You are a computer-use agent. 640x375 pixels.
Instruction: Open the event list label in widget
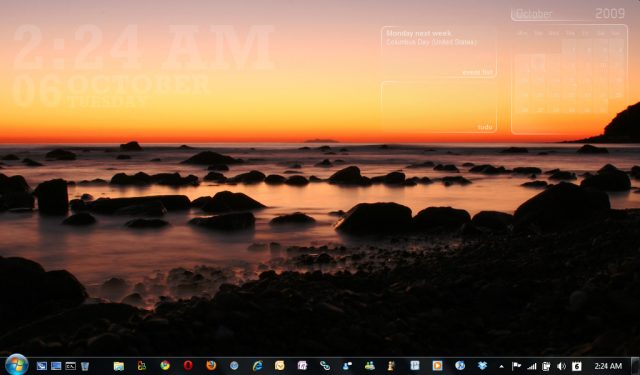[477, 72]
